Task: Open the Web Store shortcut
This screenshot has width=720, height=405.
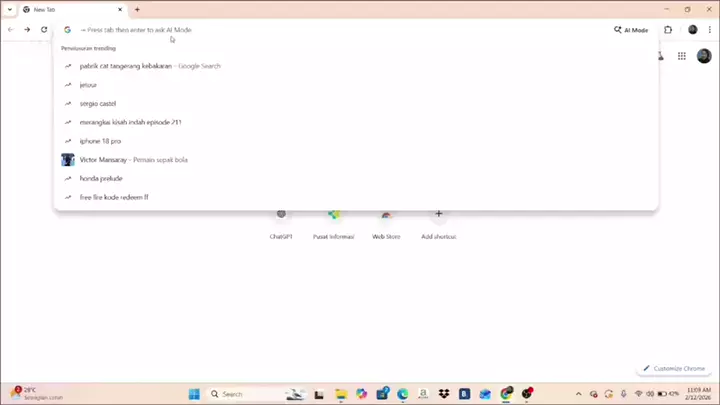Action: pyautogui.click(x=386, y=222)
